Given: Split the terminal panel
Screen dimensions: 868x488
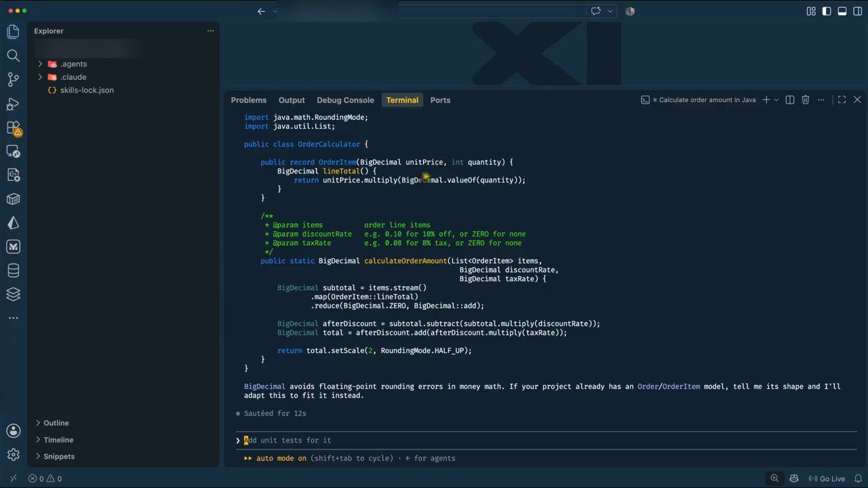Looking at the screenshot, I should point(790,100).
